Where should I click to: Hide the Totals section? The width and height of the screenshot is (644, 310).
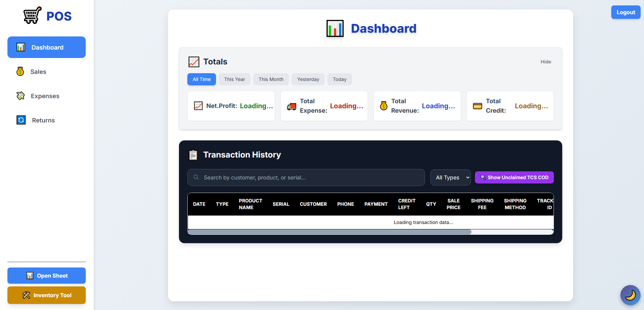[545, 62]
